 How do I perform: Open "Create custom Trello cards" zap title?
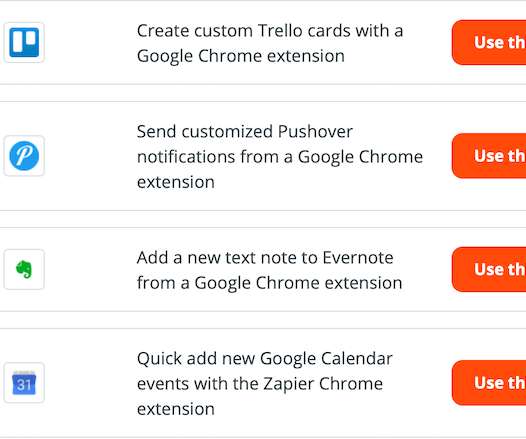pyautogui.click(x=270, y=43)
